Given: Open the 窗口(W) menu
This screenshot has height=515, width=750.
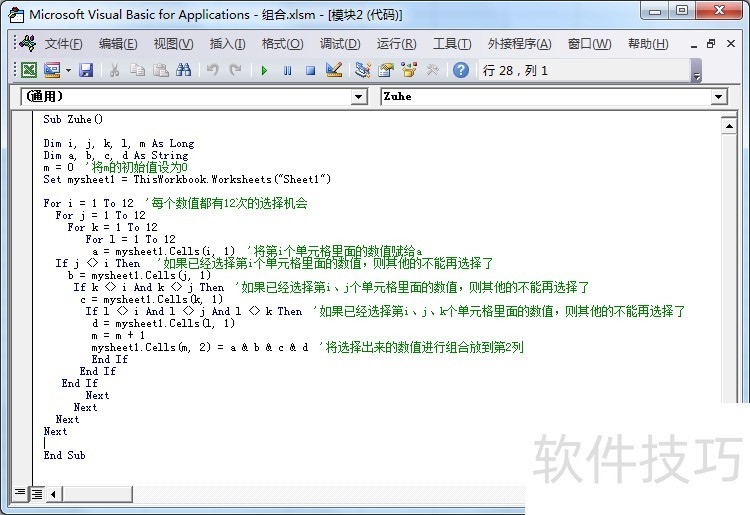Looking at the screenshot, I should [589, 44].
